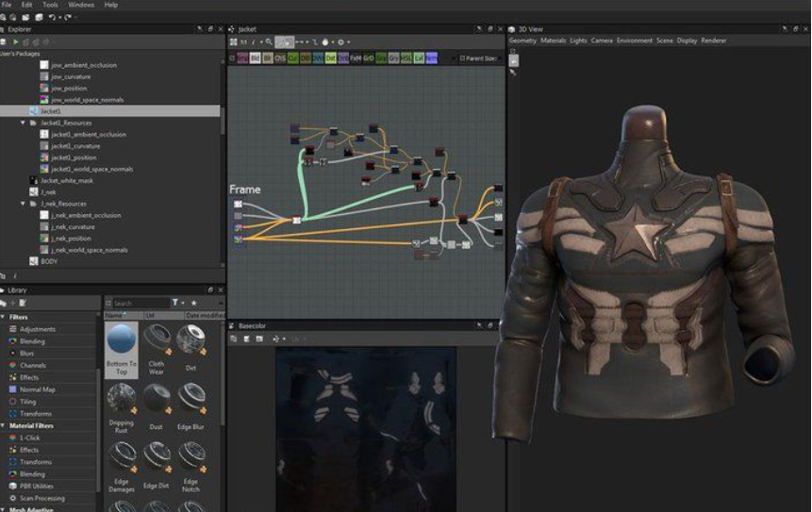
Task: Collapse the J_nek_Resources folder
Action: point(23,204)
